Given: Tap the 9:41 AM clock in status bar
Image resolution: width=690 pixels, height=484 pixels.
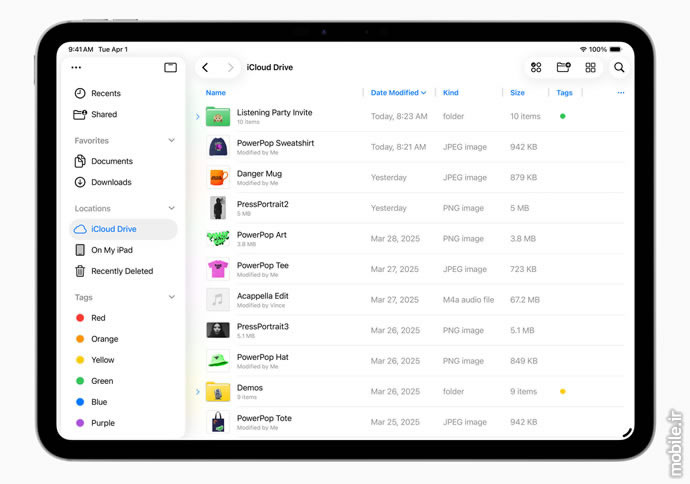Looking at the screenshot, I should (x=81, y=49).
